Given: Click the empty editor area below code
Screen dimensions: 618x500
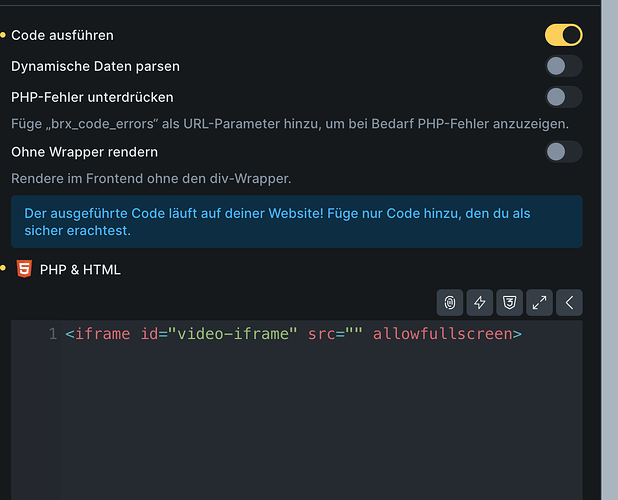Looking at the screenshot, I should 321,424.
